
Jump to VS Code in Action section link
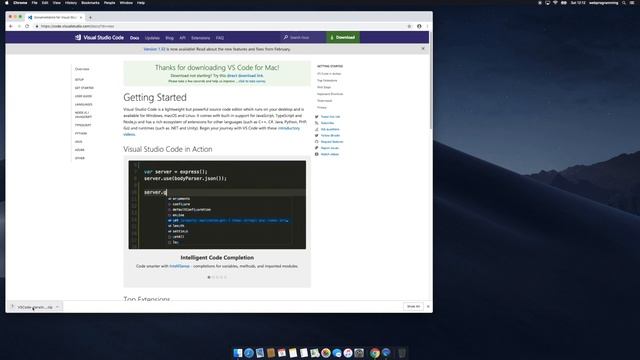tap(329, 74)
